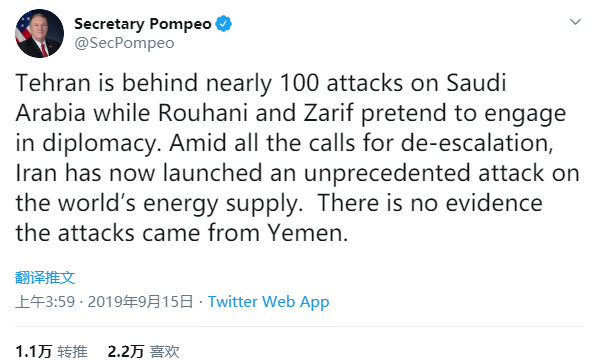Viewport: 597px width, 360px height.
Task: Click the 翻译推文 translate tweet link
Action: [45, 277]
